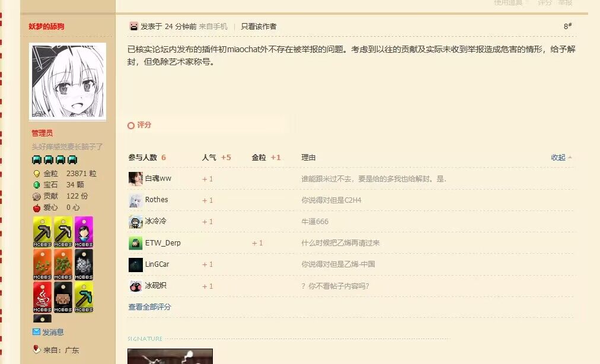Click LinGCar's dark avatar icon
This screenshot has height=364, width=600.
pos(135,264)
